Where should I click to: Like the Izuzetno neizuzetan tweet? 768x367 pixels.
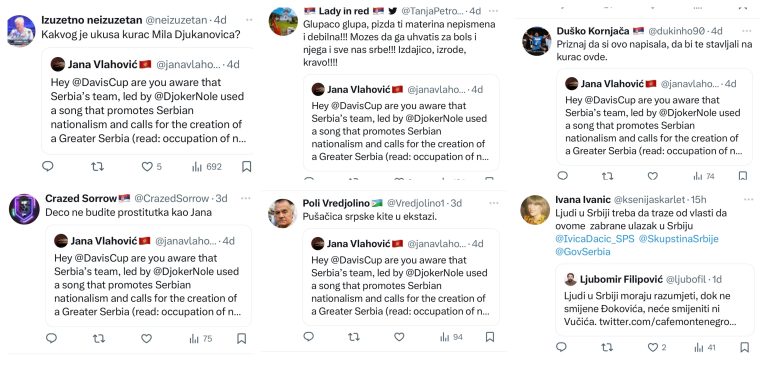(147, 167)
